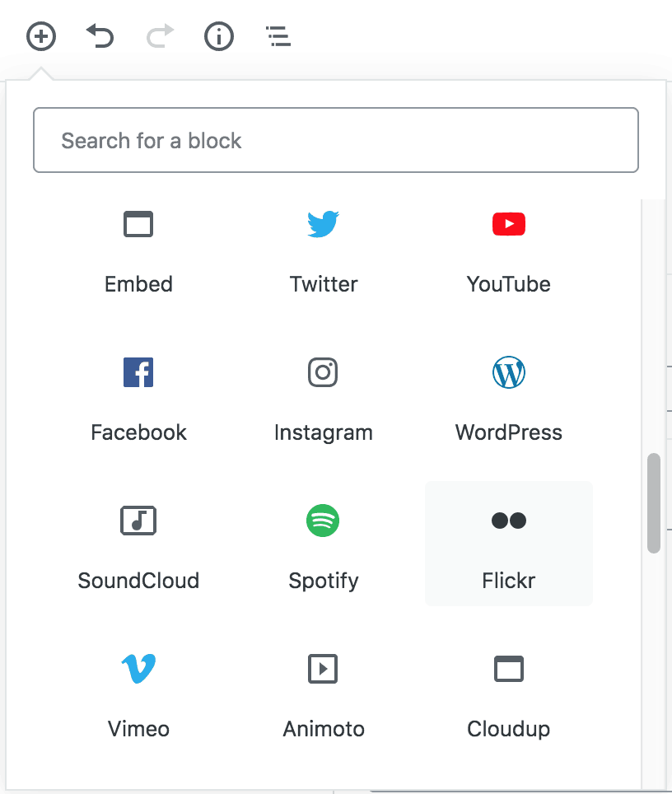Image resolution: width=672 pixels, height=794 pixels.
Task: Click the block list scrollbar thumb
Action: [654, 502]
